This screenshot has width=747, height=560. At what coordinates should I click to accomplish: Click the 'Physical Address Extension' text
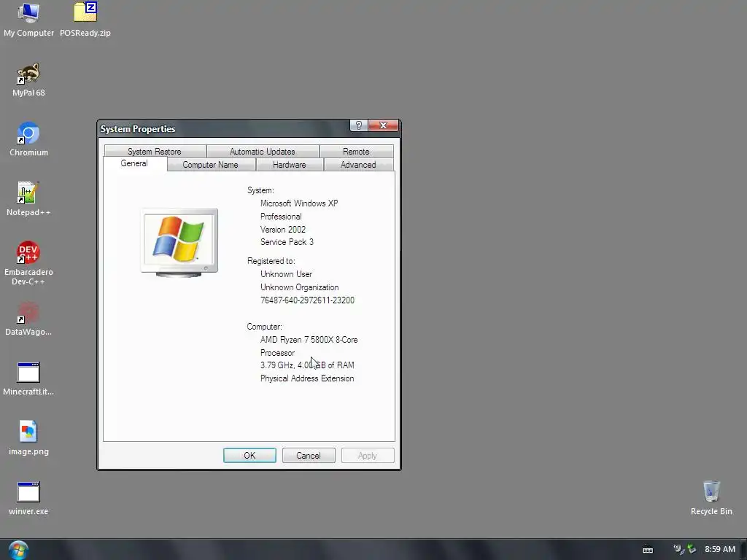click(307, 378)
